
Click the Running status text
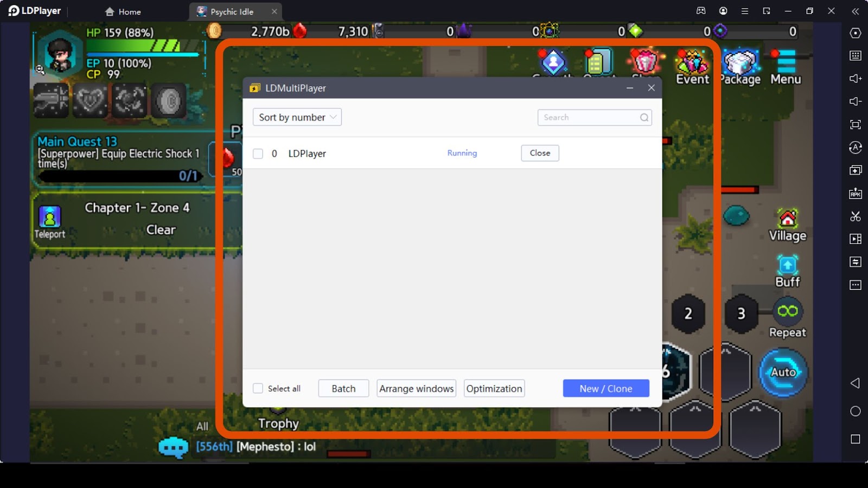click(x=462, y=153)
